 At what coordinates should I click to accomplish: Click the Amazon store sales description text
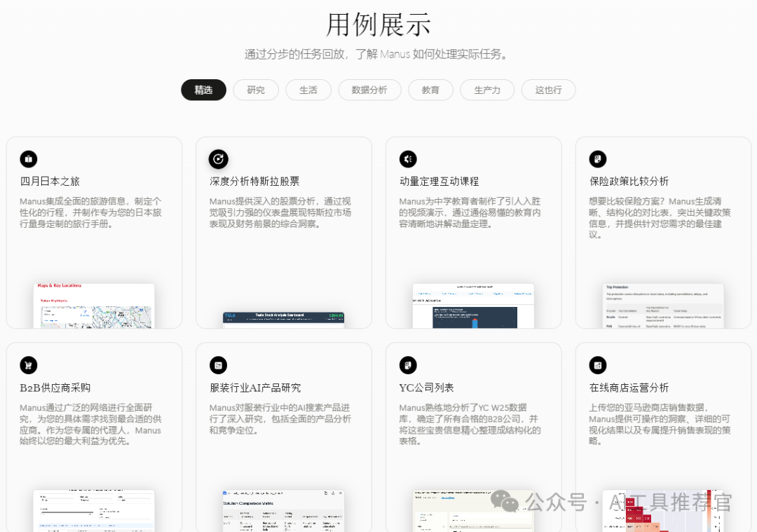pos(660,424)
